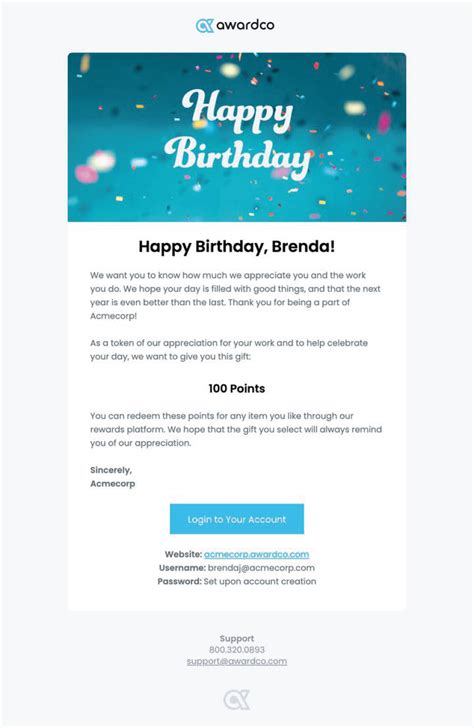Click the cursive Happy text in banner
The image size is (474, 728).
237,111
